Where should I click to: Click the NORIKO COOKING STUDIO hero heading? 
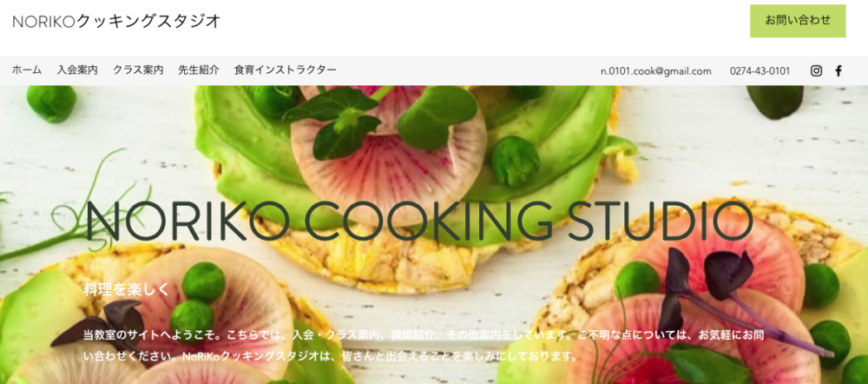[x=419, y=221]
